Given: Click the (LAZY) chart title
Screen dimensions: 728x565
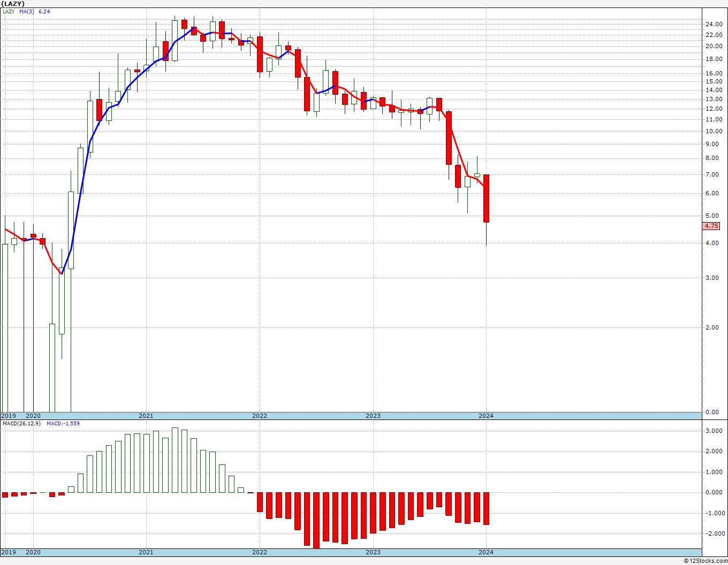Looking at the screenshot, I should click(x=13, y=4).
